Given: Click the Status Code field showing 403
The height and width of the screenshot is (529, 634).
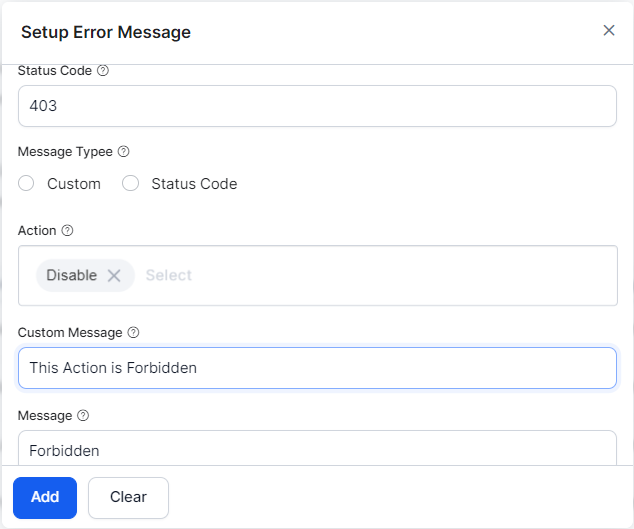Looking at the screenshot, I should point(317,105).
